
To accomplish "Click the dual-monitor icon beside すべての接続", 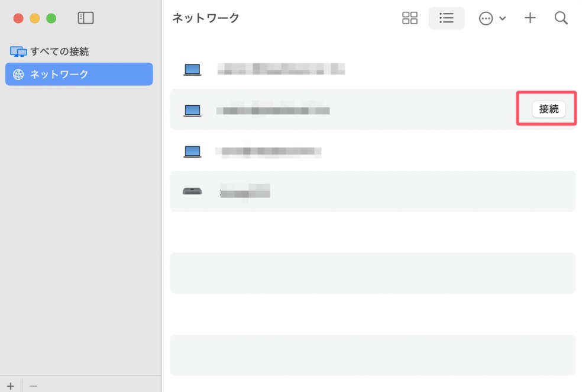I will point(18,51).
